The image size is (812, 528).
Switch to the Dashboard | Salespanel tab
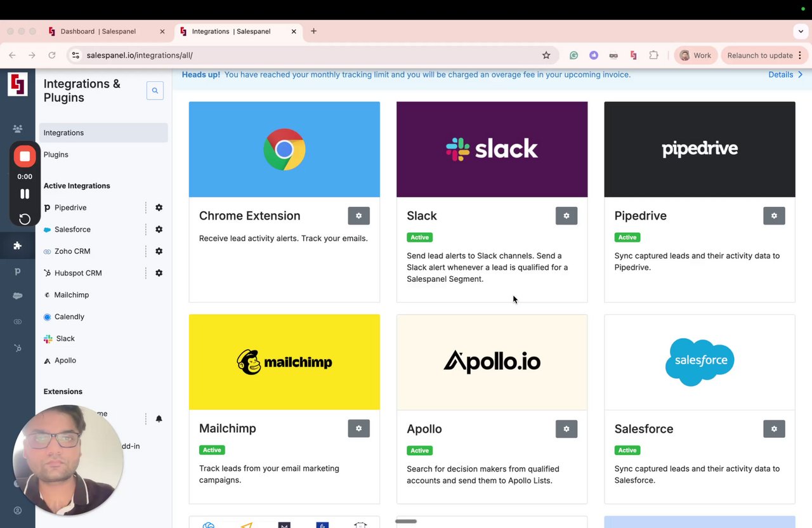click(x=107, y=31)
